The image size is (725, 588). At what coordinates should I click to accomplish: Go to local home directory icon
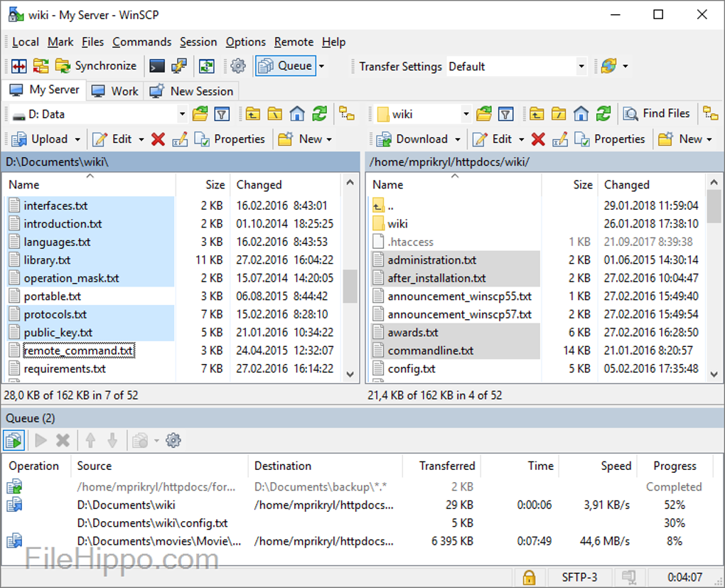coord(297,114)
